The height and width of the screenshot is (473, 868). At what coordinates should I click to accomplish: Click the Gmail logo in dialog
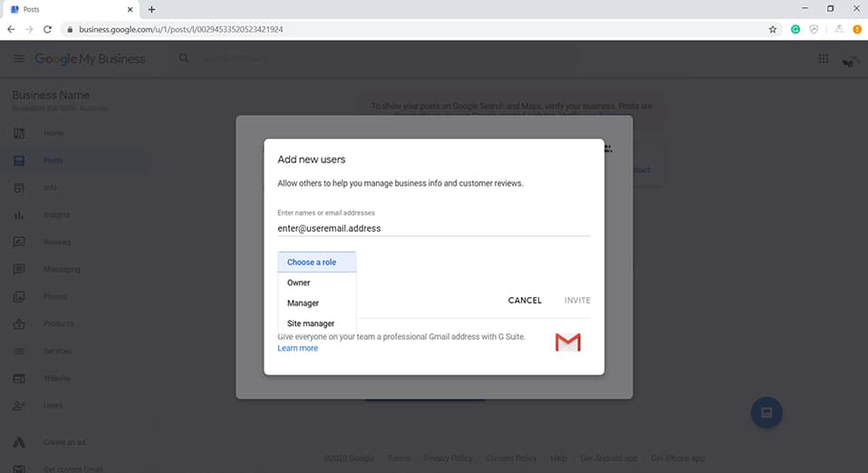click(x=568, y=343)
